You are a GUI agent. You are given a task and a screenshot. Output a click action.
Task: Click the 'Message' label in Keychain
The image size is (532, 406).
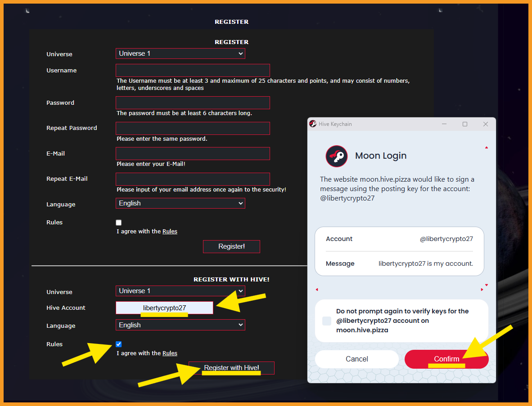(340, 263)
